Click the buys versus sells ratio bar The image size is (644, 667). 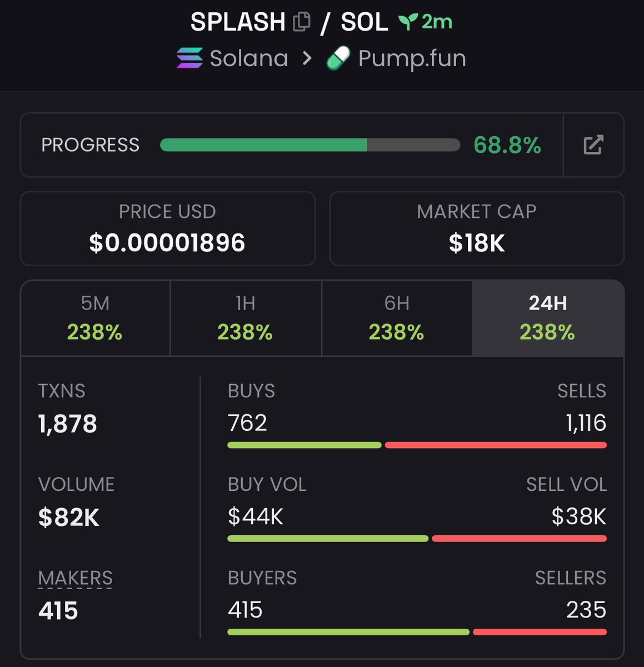(417, 445)
